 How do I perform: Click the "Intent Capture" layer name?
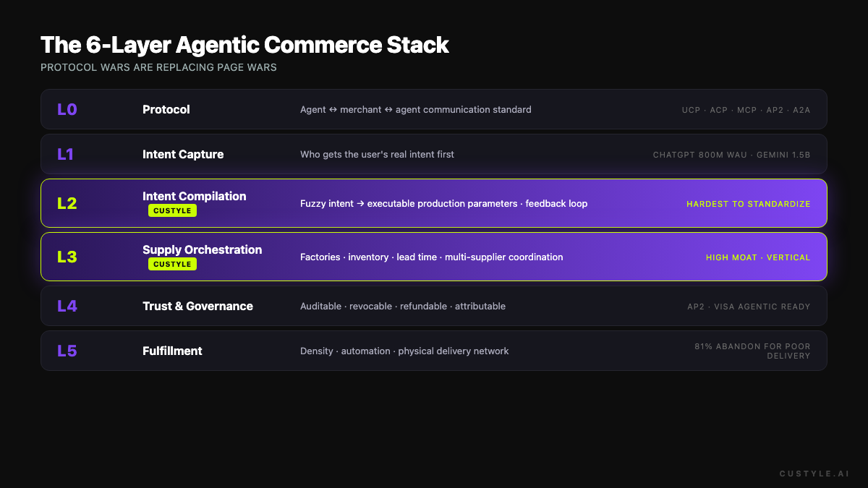[183, 154]
